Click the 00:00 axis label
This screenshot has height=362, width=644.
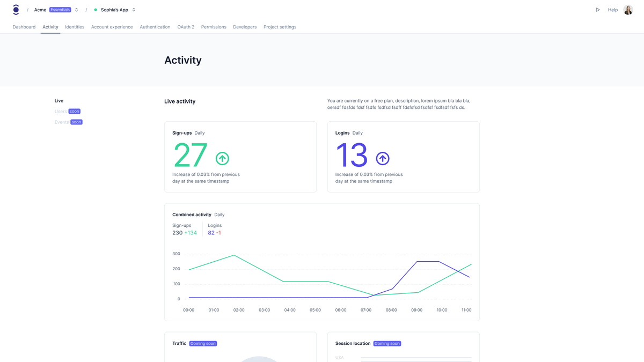point(188,310)
